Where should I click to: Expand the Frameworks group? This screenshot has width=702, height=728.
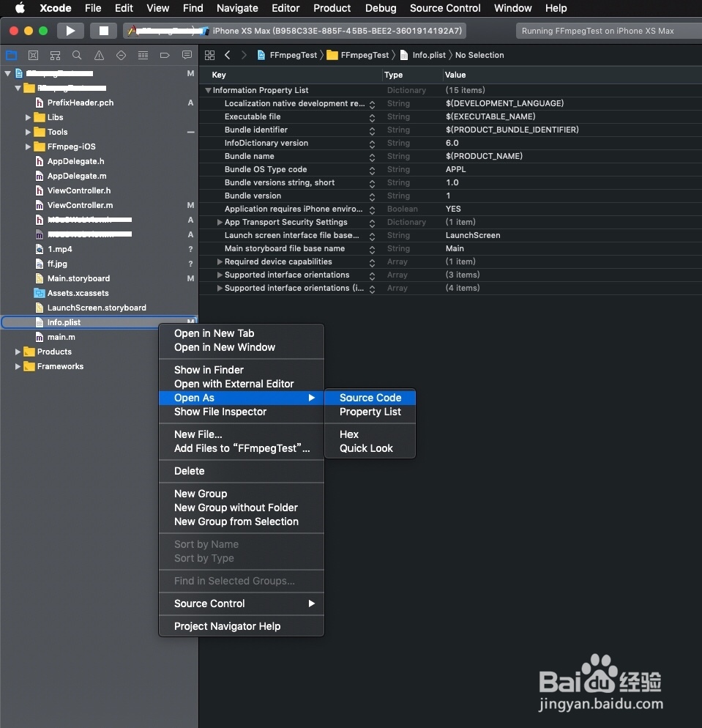tap(18, 367)
